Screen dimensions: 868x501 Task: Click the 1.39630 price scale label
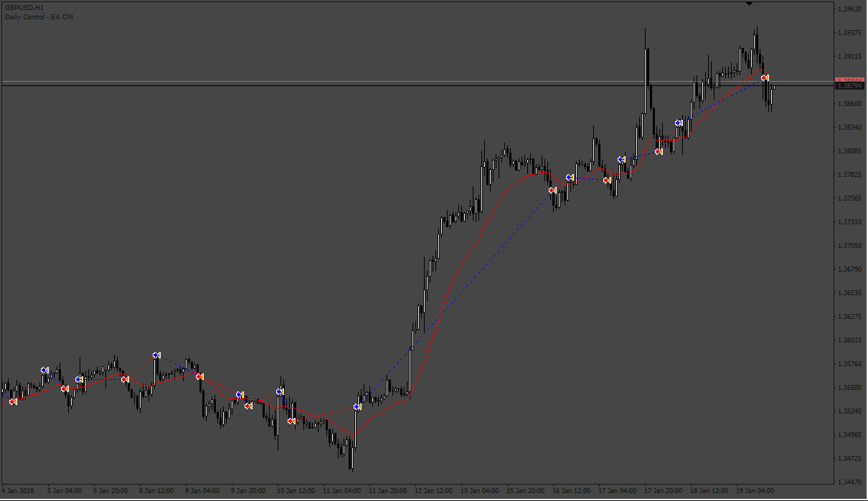(x=851, y=9)
